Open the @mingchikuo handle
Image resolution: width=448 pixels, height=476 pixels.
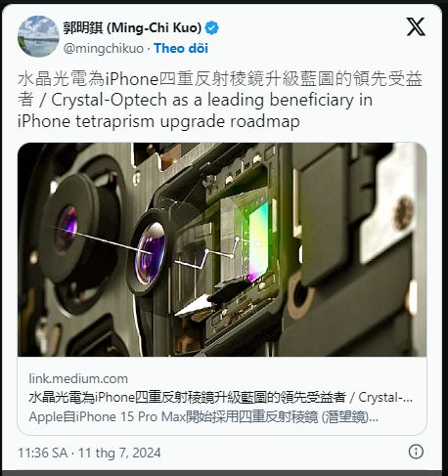tap(104, 48)
